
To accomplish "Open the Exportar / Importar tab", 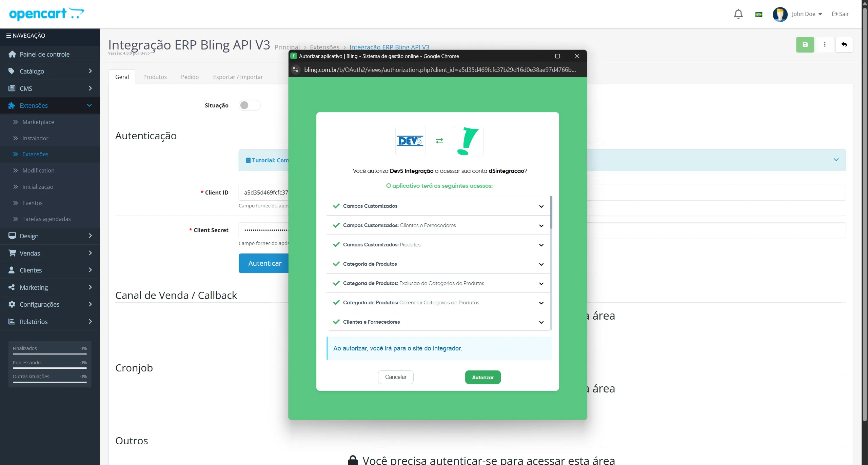I will [x=238, y=77].
